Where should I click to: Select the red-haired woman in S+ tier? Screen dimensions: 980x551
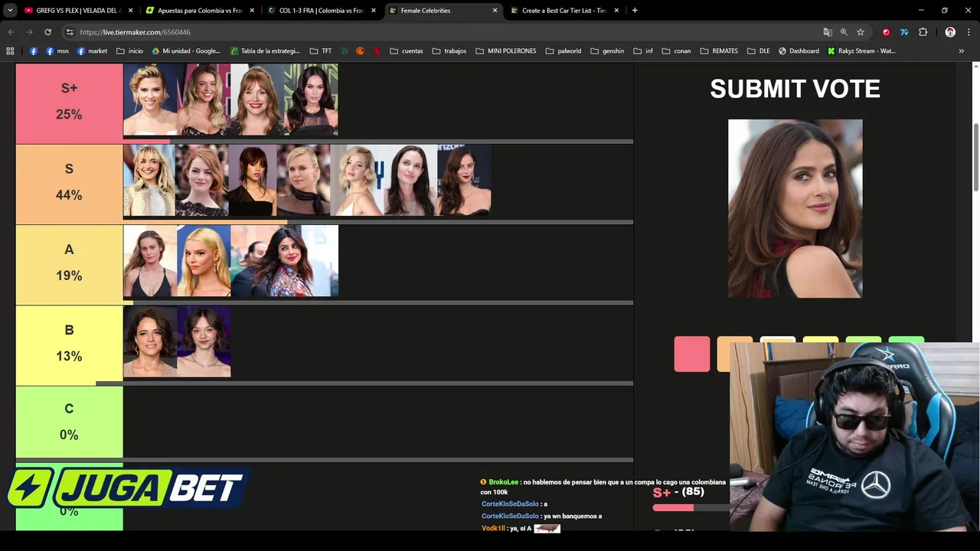coord(257,99)
